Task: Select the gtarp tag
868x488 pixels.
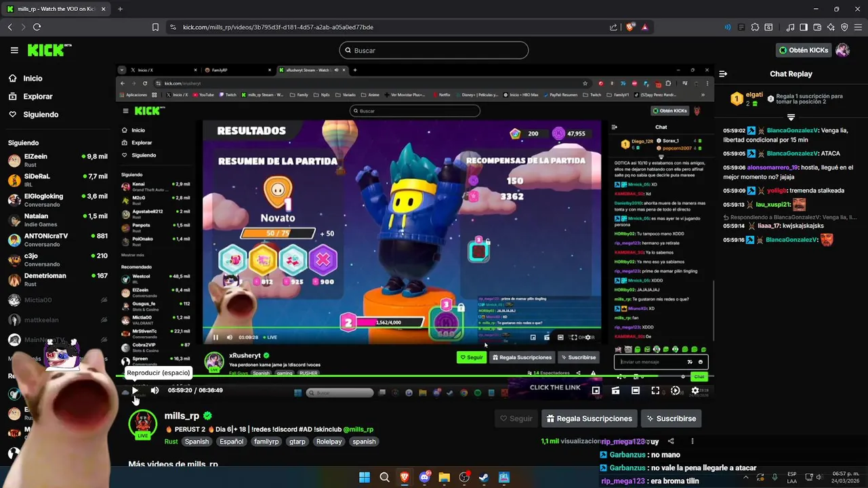Action: (297, 441)
